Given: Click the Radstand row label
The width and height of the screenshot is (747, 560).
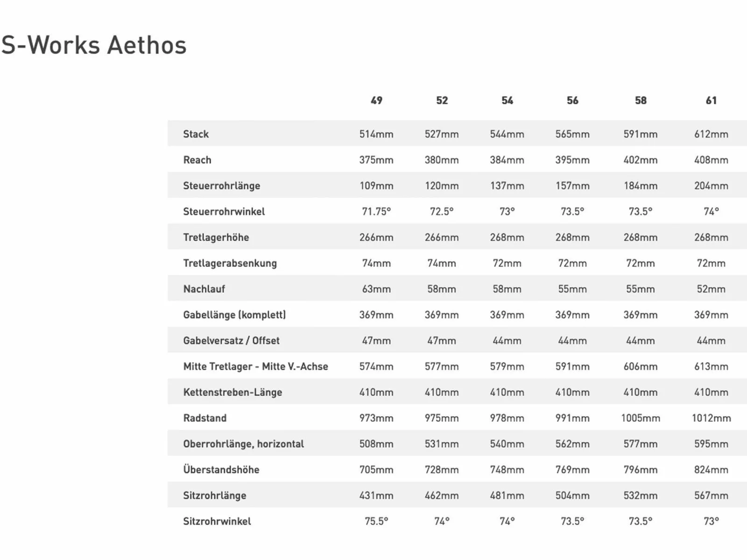Looking at the screenshot, I should 204,418.
